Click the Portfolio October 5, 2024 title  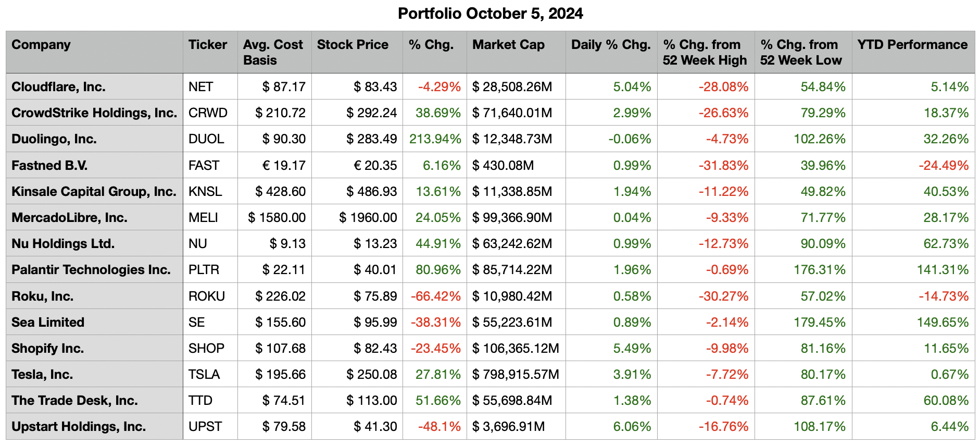pyautogui.click(x=490, y=14)
